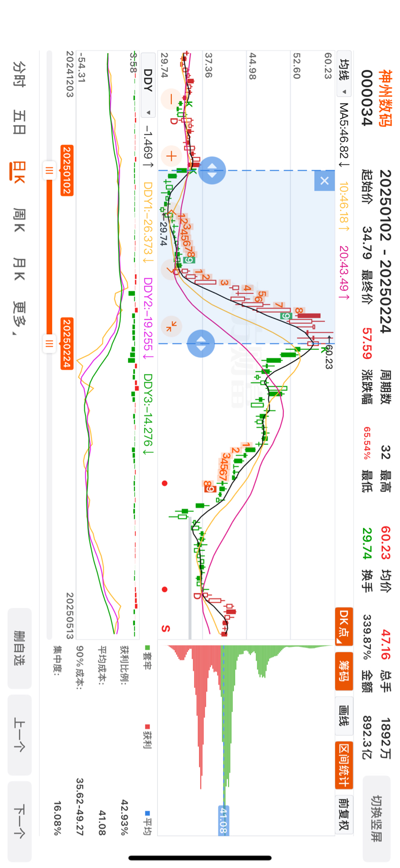Switch to the 分时 tab
Image resolution: width=400 pixels, height=868 pixels.
click(x=19, y=74)
